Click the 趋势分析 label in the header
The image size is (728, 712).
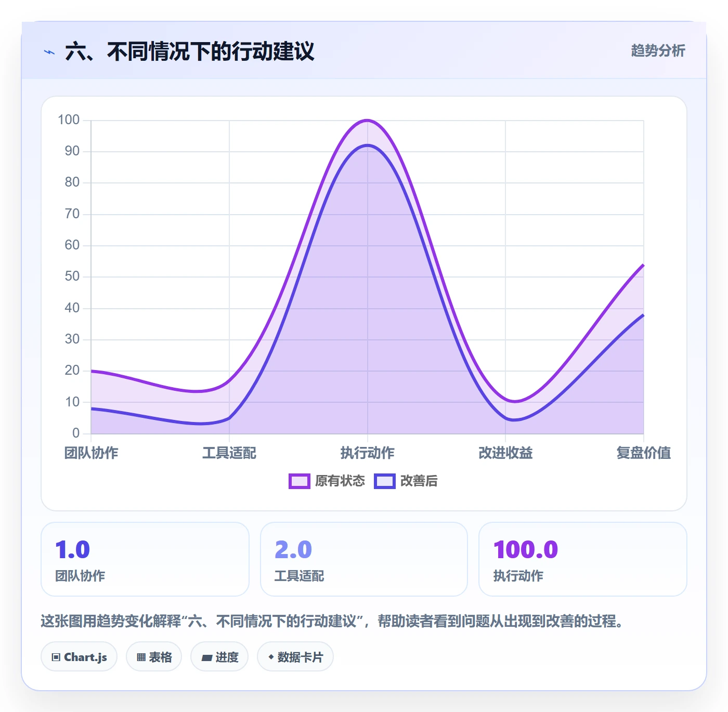pyautogui.click(x=658, y=50)
